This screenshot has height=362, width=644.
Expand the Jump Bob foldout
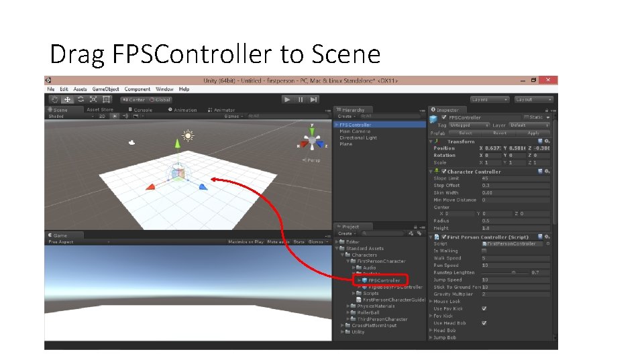(x=431, y=337)
